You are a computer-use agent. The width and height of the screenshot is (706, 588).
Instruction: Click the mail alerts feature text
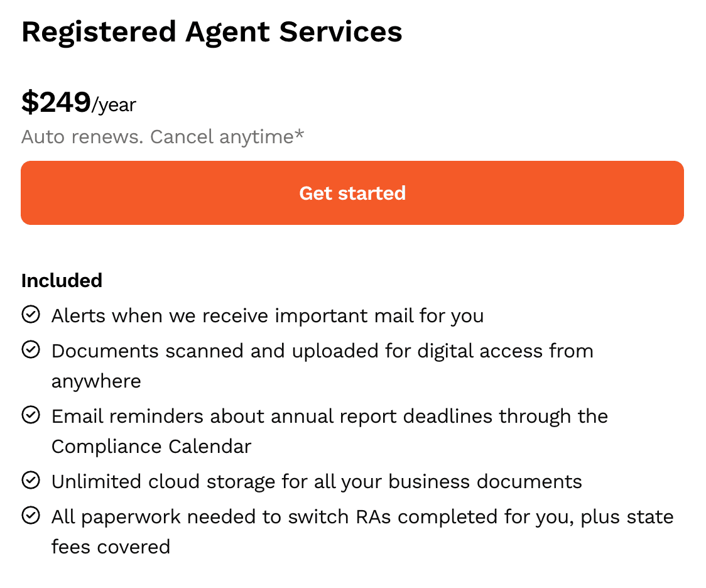tap(268, 315)
